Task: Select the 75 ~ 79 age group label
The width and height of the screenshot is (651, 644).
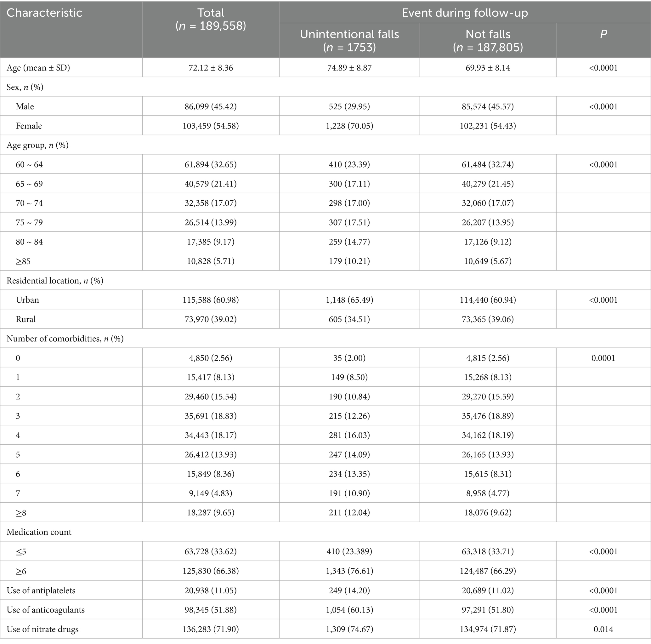Action: 29,222
